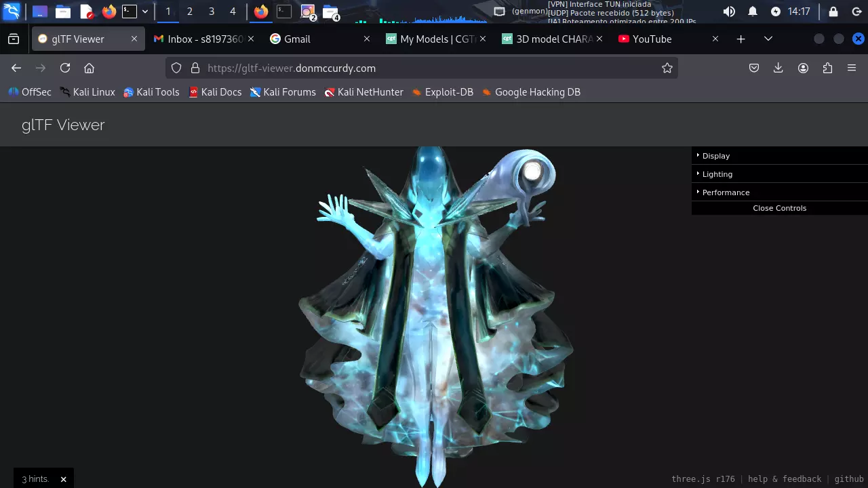Switch to the Gmail Google tab

coord(320,39)
